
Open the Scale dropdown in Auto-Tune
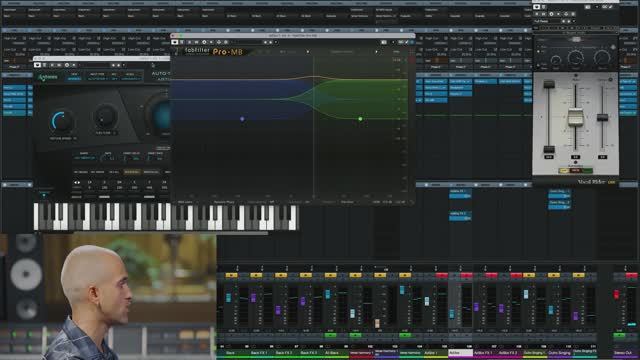point(131,78)
